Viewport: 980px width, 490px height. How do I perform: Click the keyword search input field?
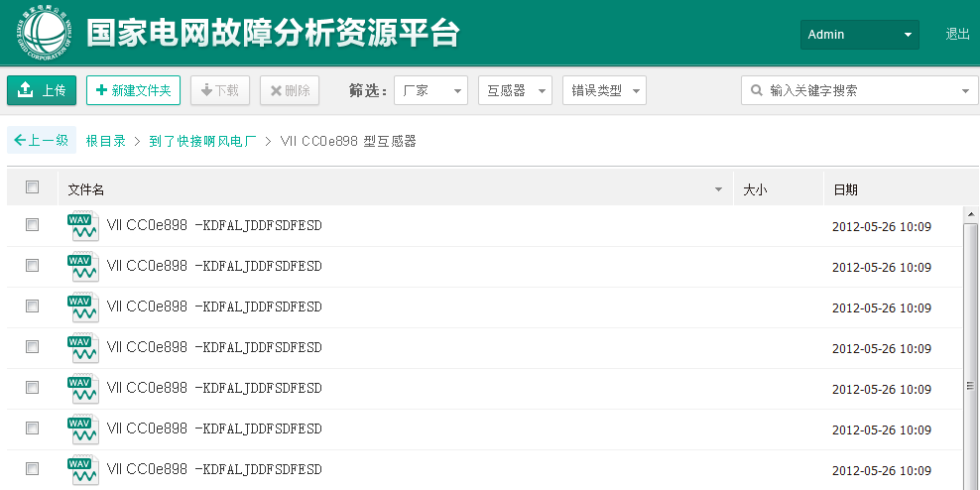click(x=861, y=90)
